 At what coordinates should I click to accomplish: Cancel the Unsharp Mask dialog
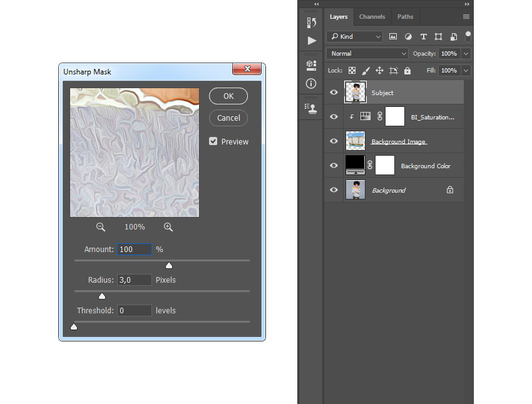(228, 118)
